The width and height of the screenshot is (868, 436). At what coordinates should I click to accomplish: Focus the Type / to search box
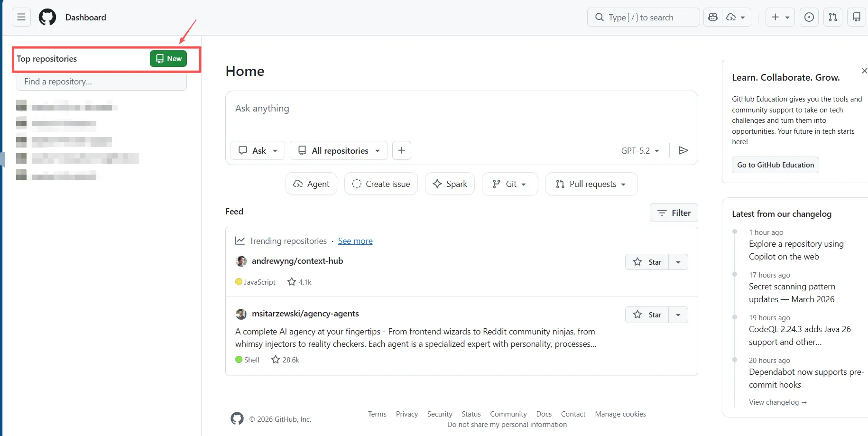pos(643,18)
